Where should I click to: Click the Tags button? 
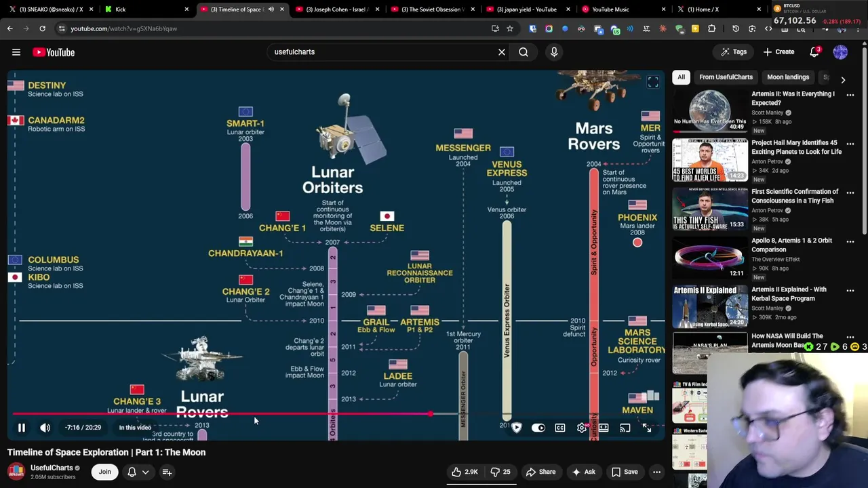pos(733,52)
